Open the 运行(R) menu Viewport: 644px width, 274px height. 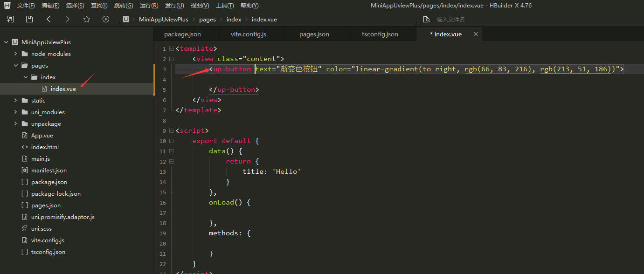click(x=149, y=6)
